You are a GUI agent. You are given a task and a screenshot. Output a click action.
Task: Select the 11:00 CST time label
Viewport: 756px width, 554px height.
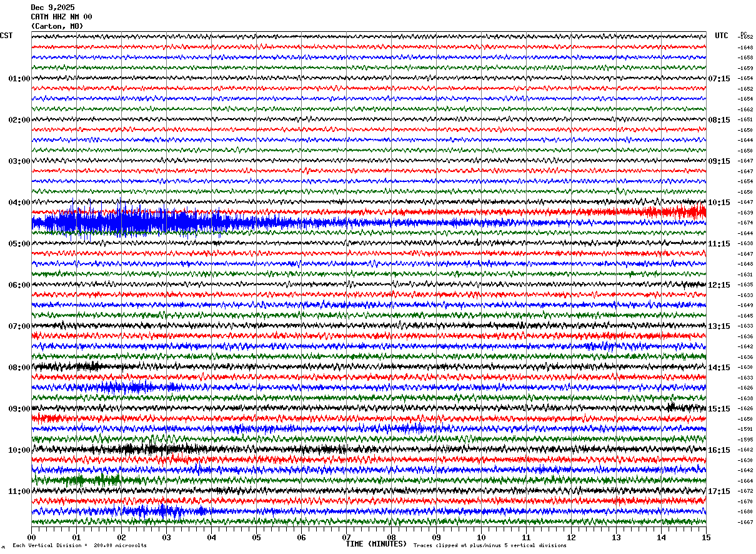coord(19,491)
